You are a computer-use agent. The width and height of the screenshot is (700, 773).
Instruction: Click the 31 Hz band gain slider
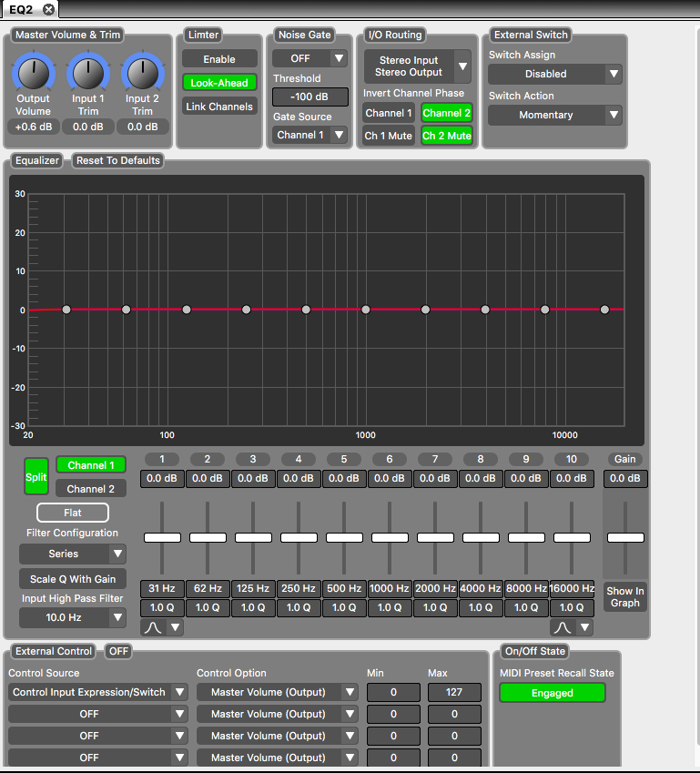[x=162, y=537]
